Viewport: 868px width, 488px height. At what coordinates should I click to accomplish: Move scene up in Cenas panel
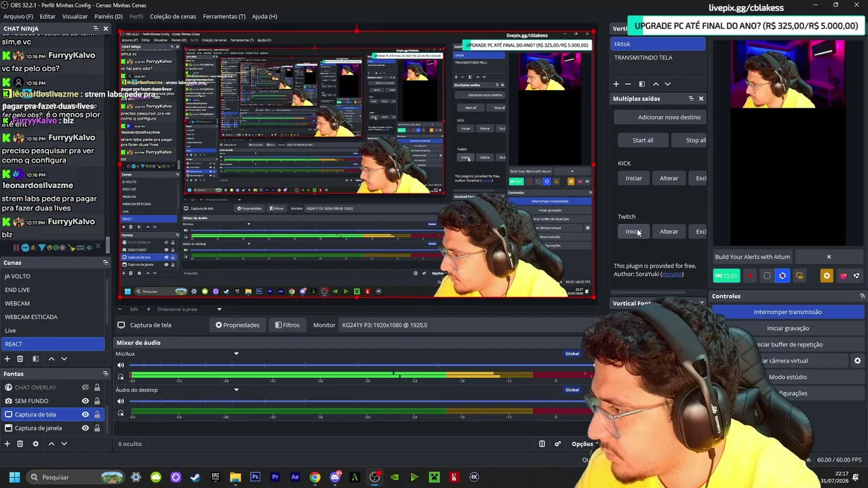(51, 359)
